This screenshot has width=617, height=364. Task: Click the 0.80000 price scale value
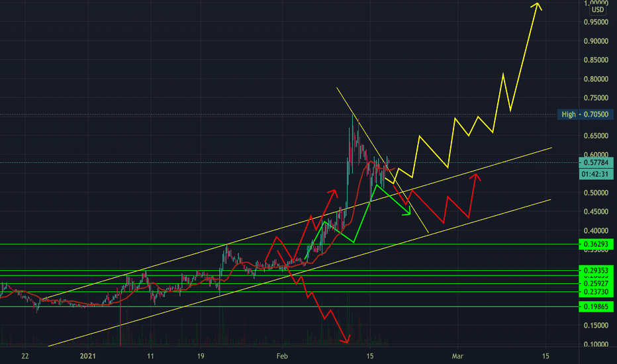coord(596,79)
